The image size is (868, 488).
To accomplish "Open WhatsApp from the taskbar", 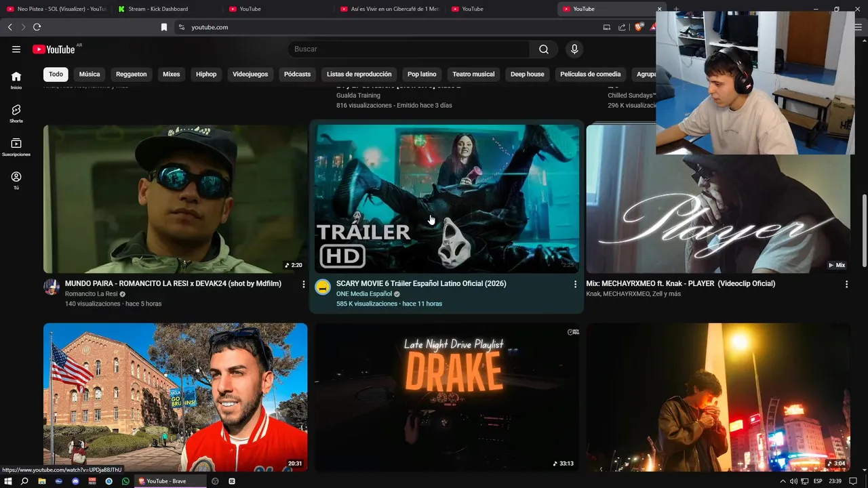I will (x=125, y=481).
